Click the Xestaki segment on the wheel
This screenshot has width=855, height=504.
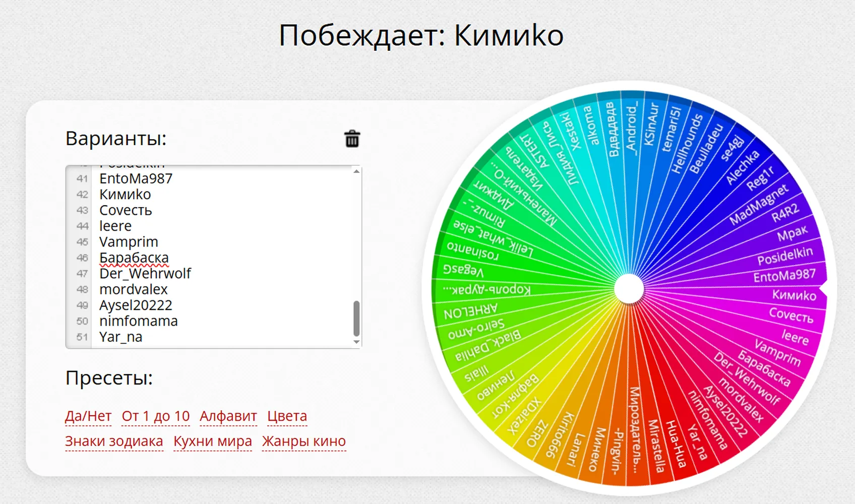(572, 131)
